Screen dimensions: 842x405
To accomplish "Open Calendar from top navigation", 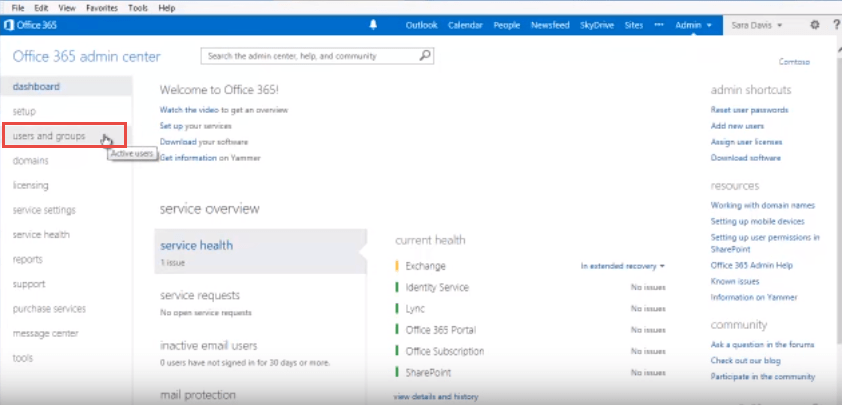I will click(465, 25).
